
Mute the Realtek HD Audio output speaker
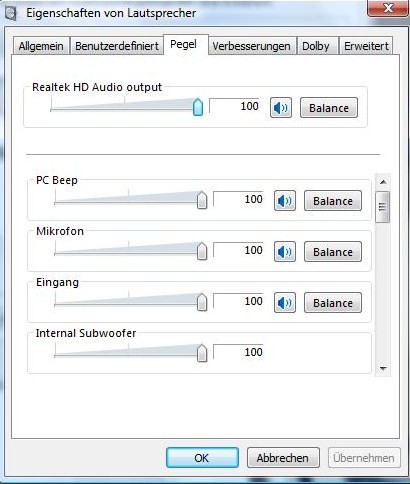click(281, 108)
